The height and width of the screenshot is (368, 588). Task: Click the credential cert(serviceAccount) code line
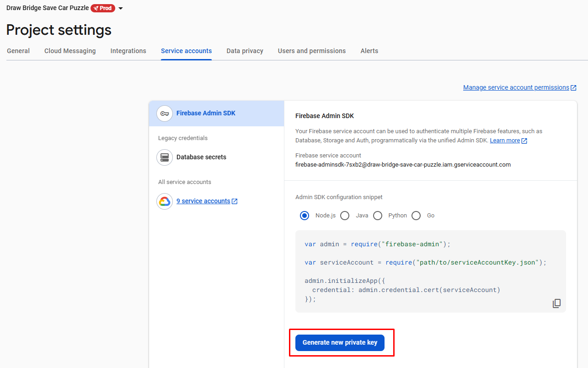point(406,290)
